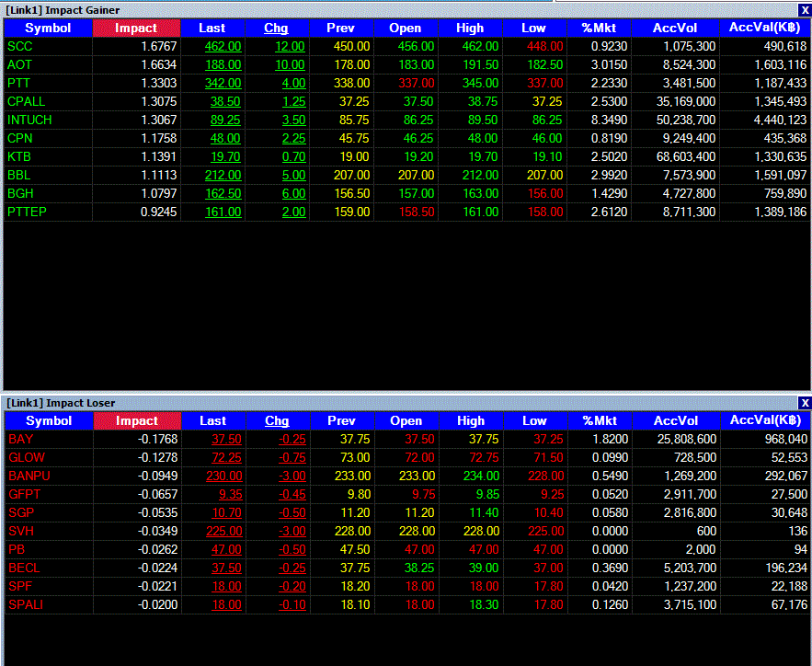
Task: Sort Impact Gainer by Last column header
Action: 212,28
